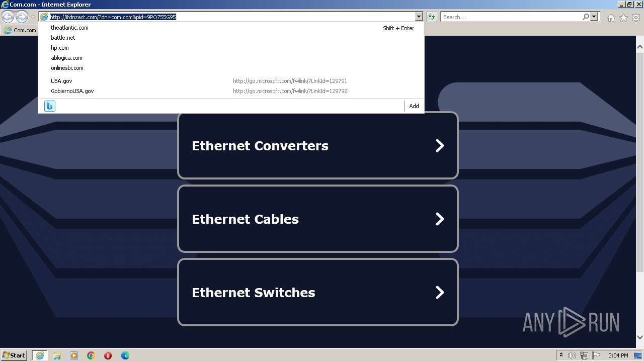The width and height of the screenshot is (644, 362).
Task: Click the network tray icon
Action: [584, 355]
